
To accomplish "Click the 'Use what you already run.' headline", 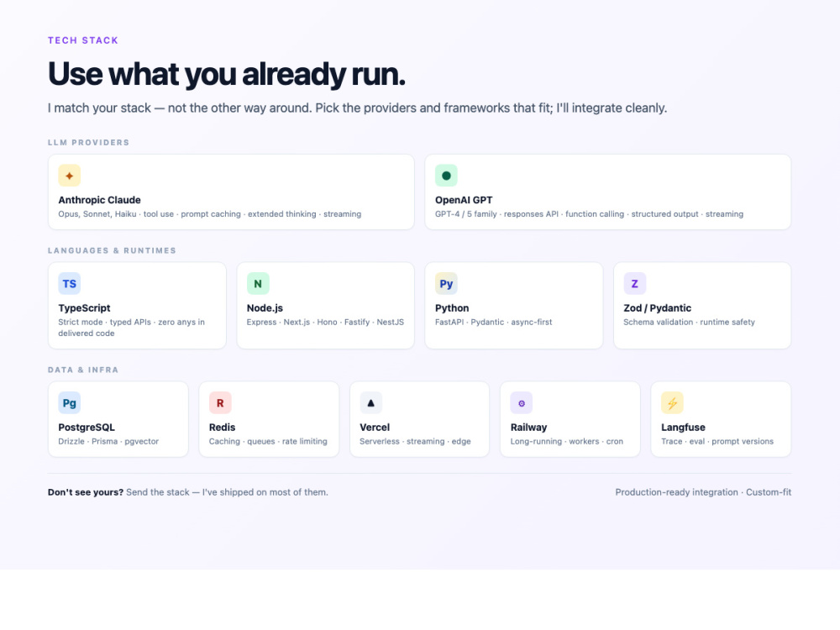I will tap(227, 74).
